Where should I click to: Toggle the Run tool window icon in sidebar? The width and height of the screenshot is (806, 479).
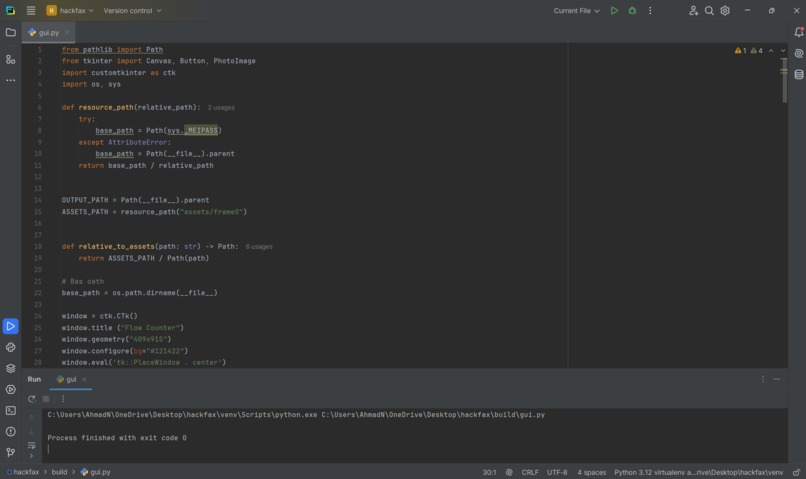(x=10, y=326)
